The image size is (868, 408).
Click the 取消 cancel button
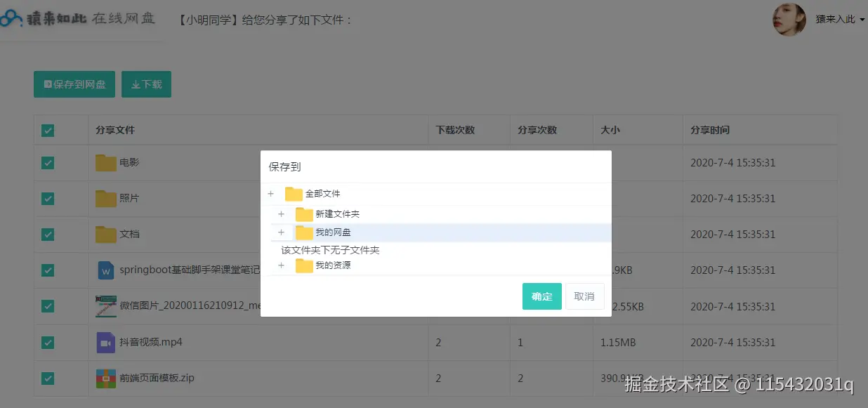click(584, 296)
